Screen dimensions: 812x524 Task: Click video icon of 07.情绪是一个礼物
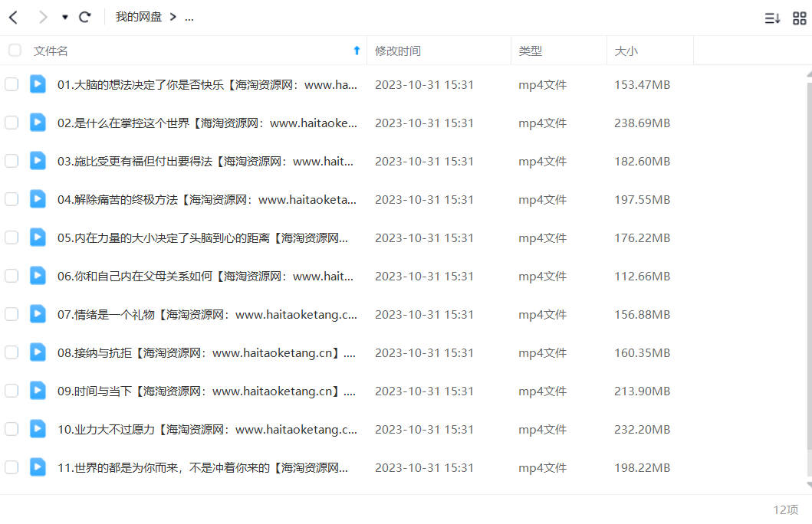pos(38,313)
